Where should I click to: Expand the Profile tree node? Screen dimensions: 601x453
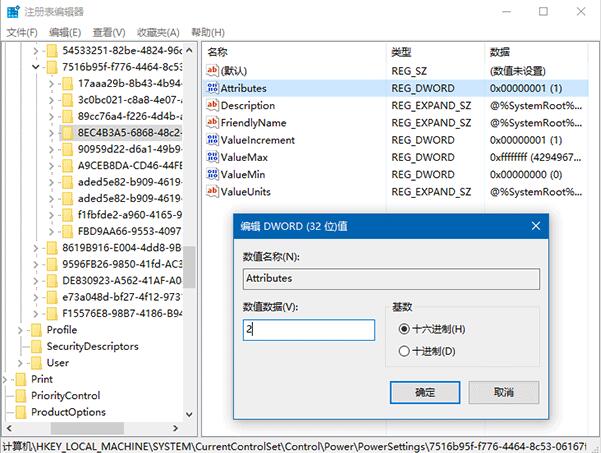point(20,330)
